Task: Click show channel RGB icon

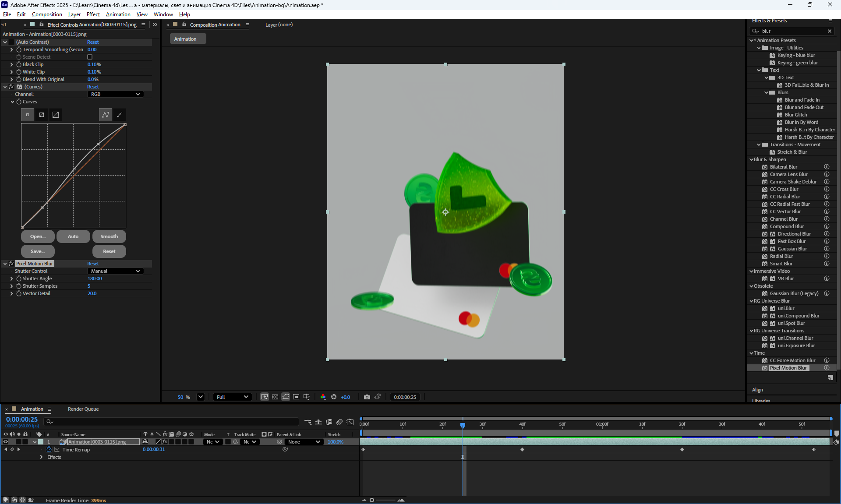Action: coord(323,397)
